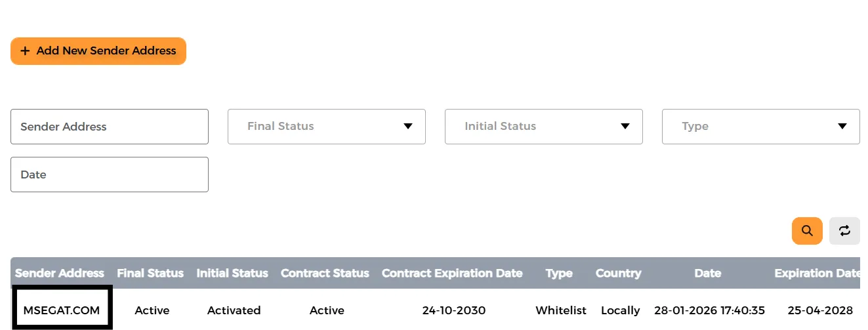Open the Type filter dropdown
This screenshot has width=868, height=330.
760,127
